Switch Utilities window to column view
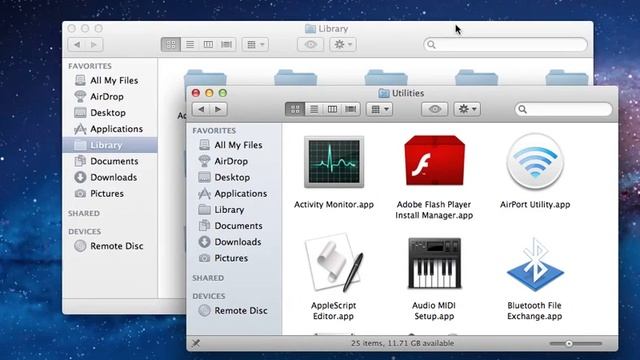This screenshot has height=360, width=640. 332,109
